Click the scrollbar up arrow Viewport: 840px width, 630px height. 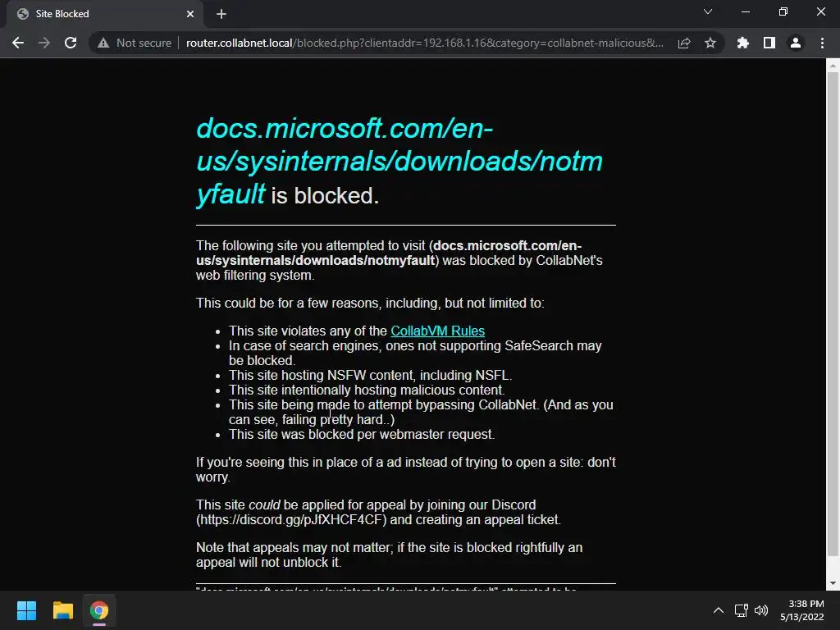833,66
